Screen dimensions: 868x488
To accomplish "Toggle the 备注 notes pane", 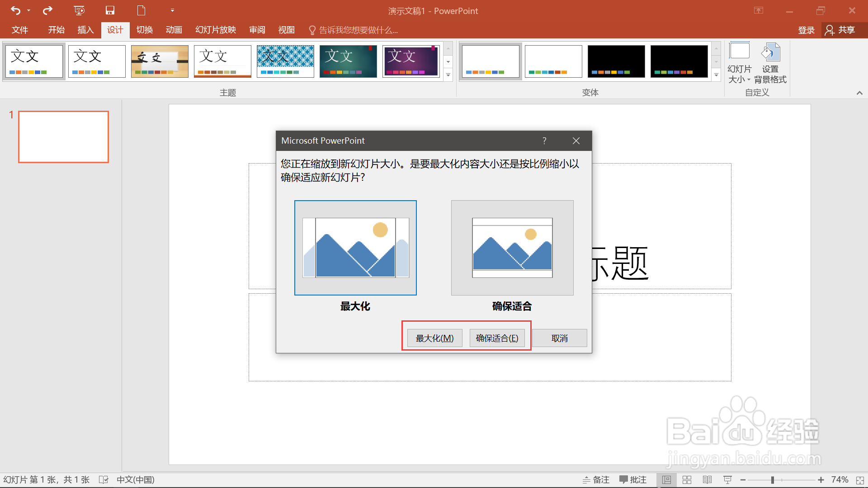I will (x=596, y=479).
